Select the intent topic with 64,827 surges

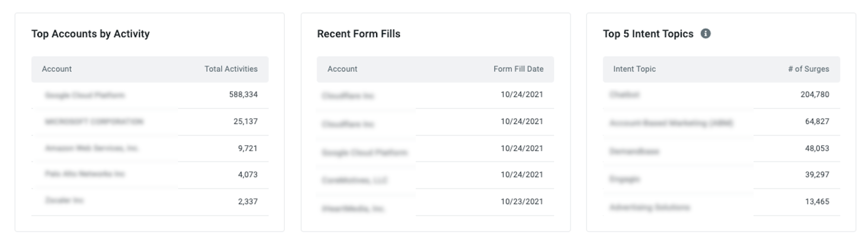click(721, 121)
